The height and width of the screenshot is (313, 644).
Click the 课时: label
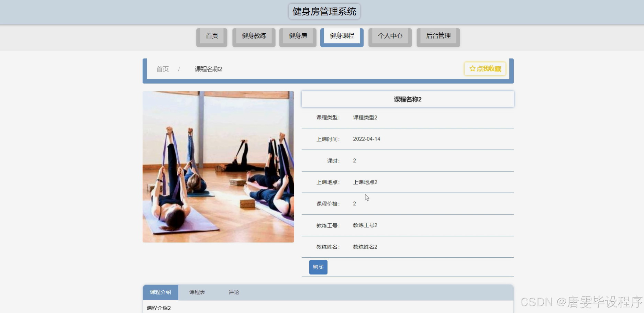point(333,161)
